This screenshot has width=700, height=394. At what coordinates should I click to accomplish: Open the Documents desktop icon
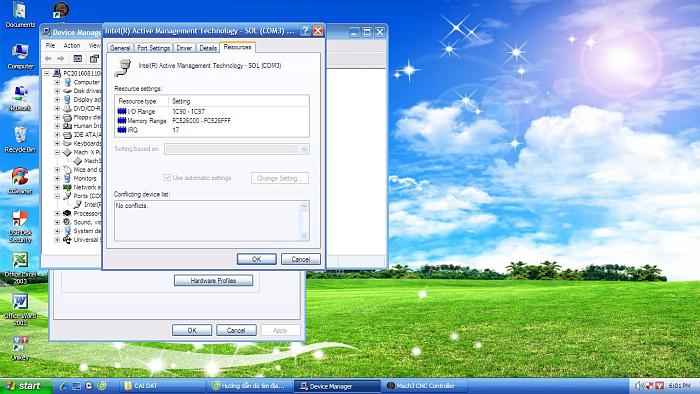[x=20, y=15]
